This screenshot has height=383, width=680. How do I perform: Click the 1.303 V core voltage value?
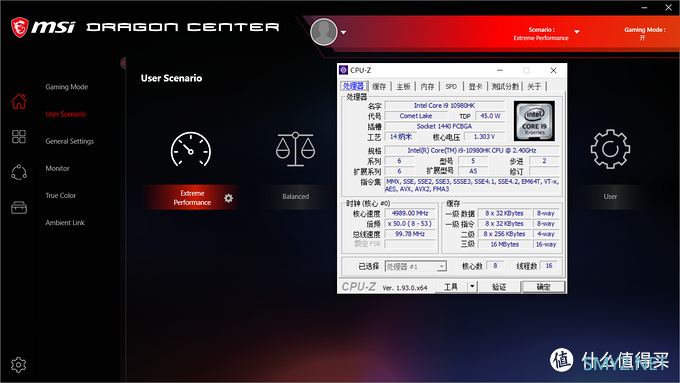coord(484,137)
